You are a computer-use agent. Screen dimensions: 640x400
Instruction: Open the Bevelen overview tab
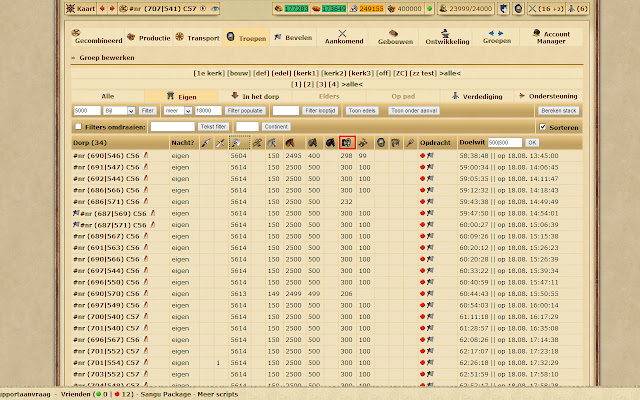click(293, 38)
